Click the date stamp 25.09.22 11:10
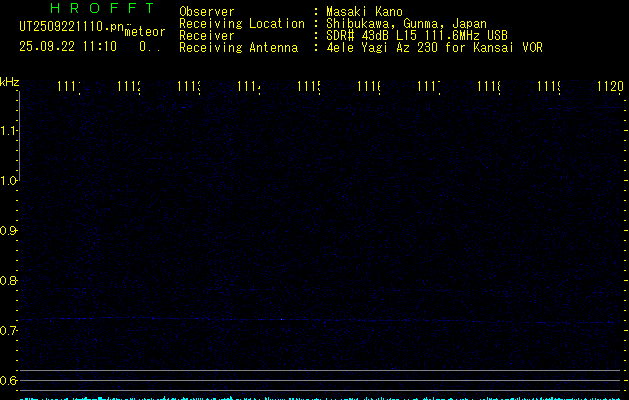The image size is (629, 400). [68, 47]
